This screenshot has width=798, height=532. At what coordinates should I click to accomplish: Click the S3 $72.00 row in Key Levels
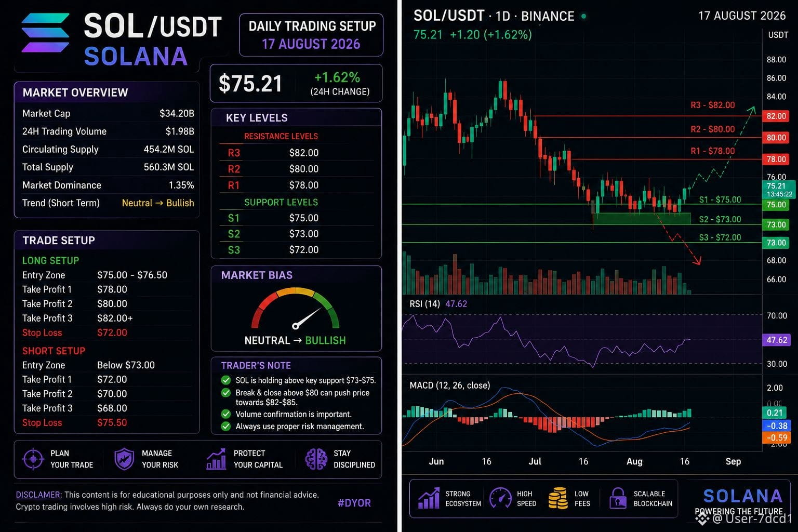(296, 250)
